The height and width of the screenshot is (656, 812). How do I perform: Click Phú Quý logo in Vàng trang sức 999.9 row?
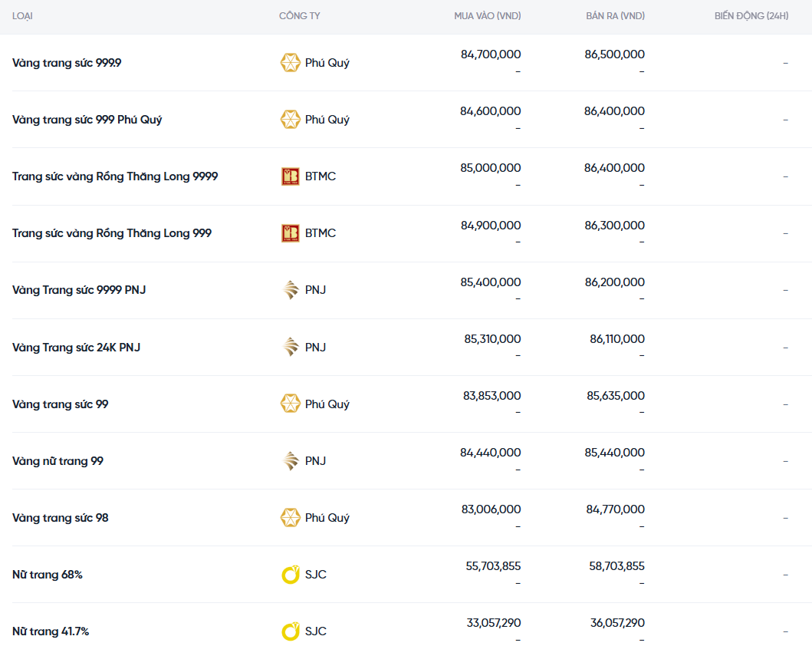click(290, 63)
